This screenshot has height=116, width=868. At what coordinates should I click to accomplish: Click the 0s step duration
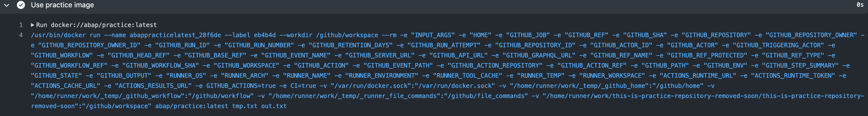[860, 5]
